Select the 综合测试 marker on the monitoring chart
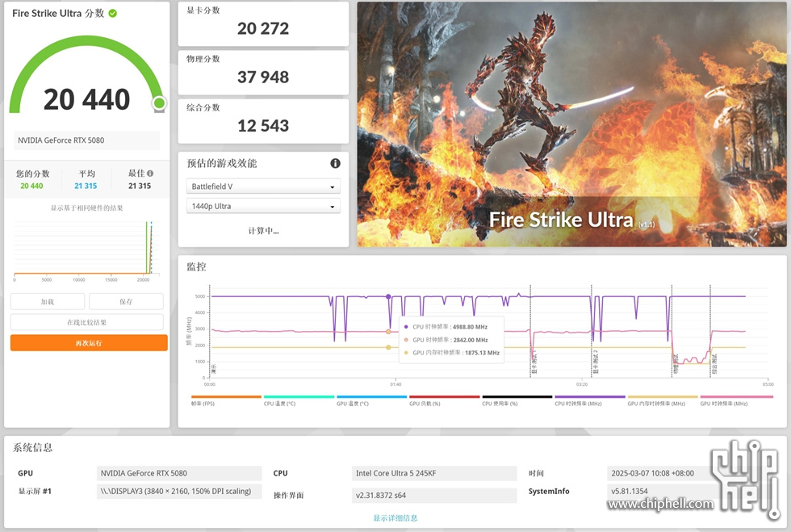Screen dimensions: 791x532 tap(714, 363)
